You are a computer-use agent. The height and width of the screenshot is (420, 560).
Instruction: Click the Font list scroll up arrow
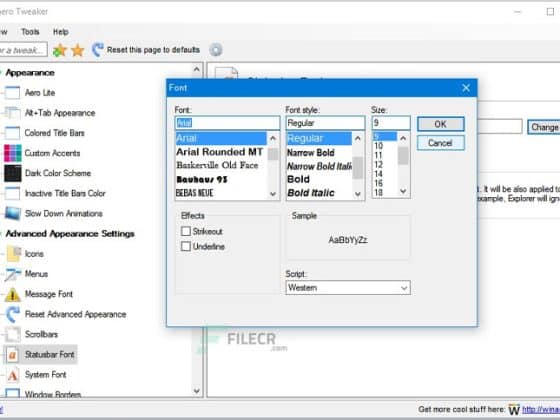click(273, 138)
